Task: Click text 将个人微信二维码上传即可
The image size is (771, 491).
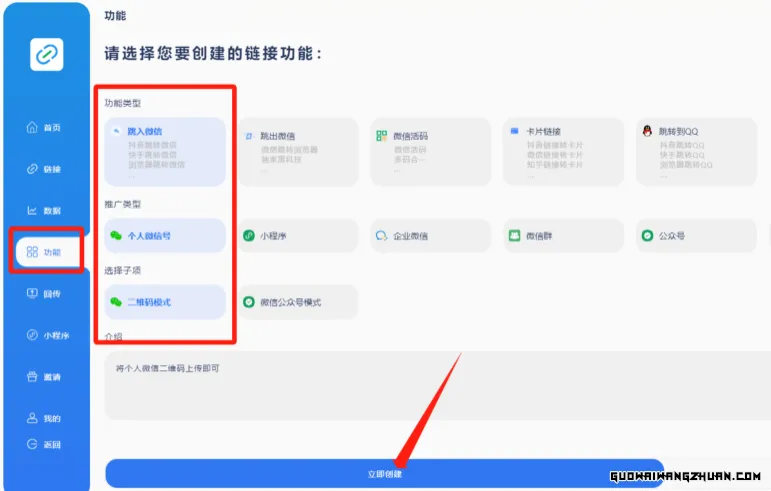Action: pos(168,368)
